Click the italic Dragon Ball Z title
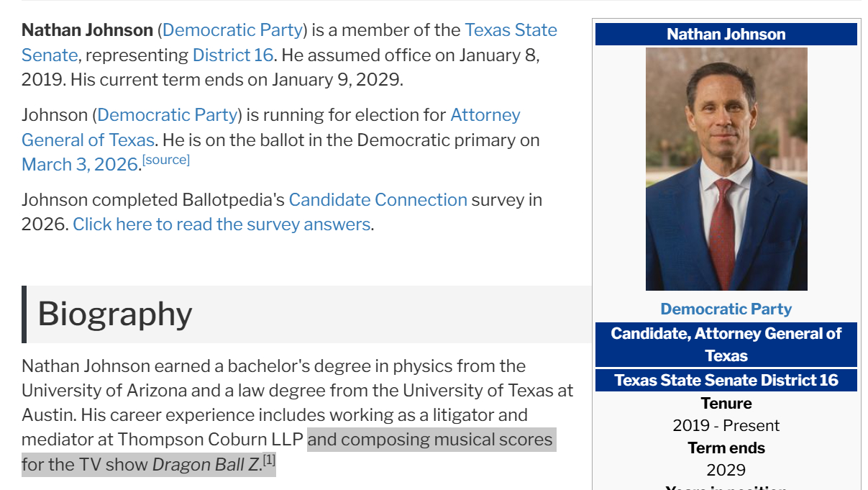Image resolution: width=868 pixels, height=490 pixels. coord(205,465)
